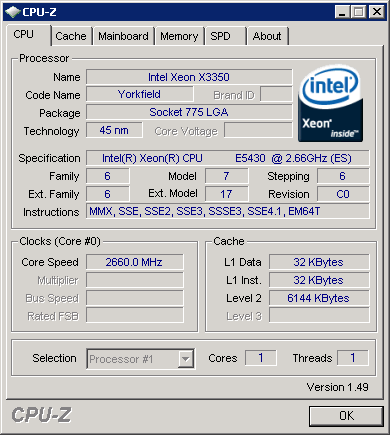Switch to the Cache tab
Viewport: 390px width, 435px height.
pyautogui.click(x=71, y=36)
